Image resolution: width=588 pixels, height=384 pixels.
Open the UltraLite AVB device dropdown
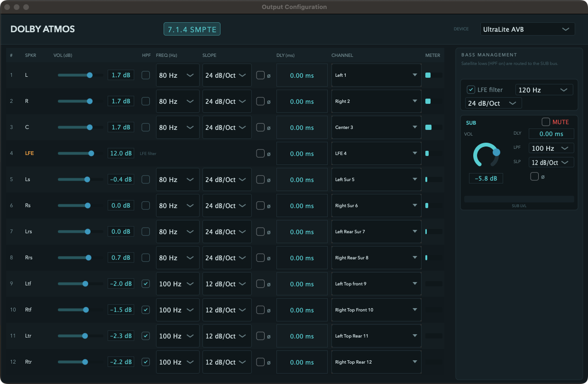pyautogui.click(x=527, y=29)
